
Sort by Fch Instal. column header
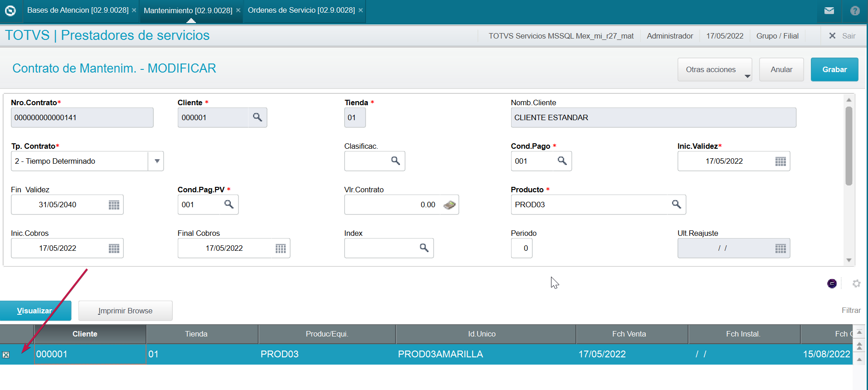click(x=744, y=334)
